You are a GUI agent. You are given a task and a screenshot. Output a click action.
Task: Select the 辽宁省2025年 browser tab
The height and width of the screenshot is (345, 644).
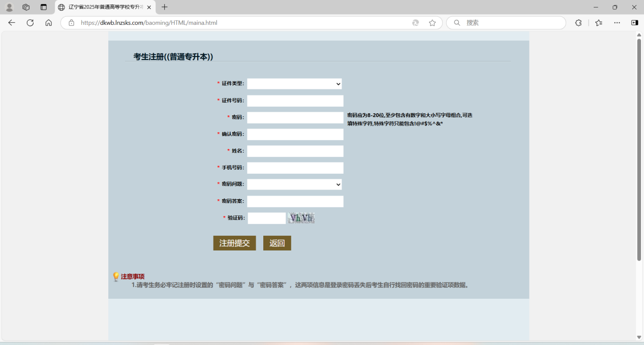coord(104,7)
